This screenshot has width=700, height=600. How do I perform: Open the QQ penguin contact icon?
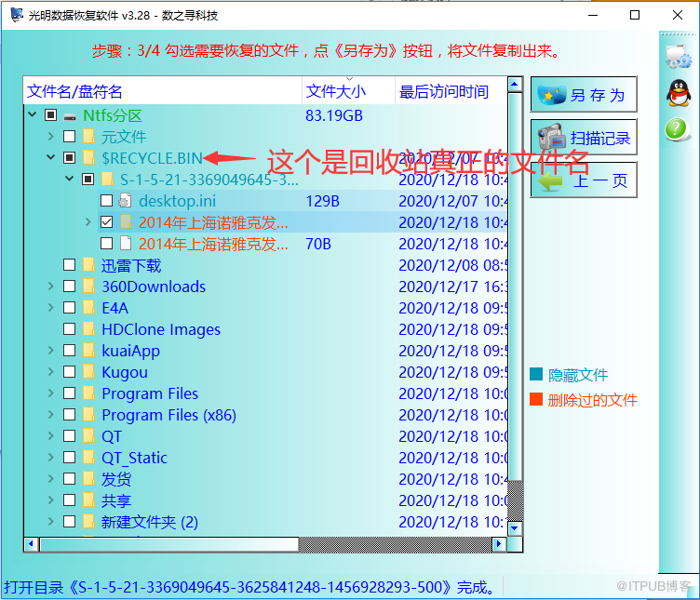(679, 93)
